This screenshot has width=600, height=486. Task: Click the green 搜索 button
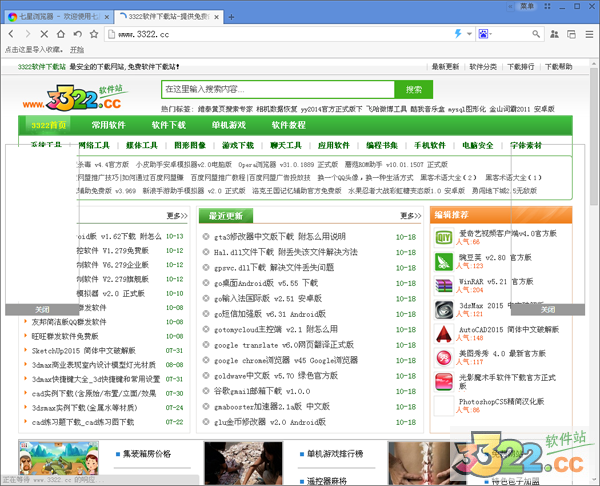point(414,89)
